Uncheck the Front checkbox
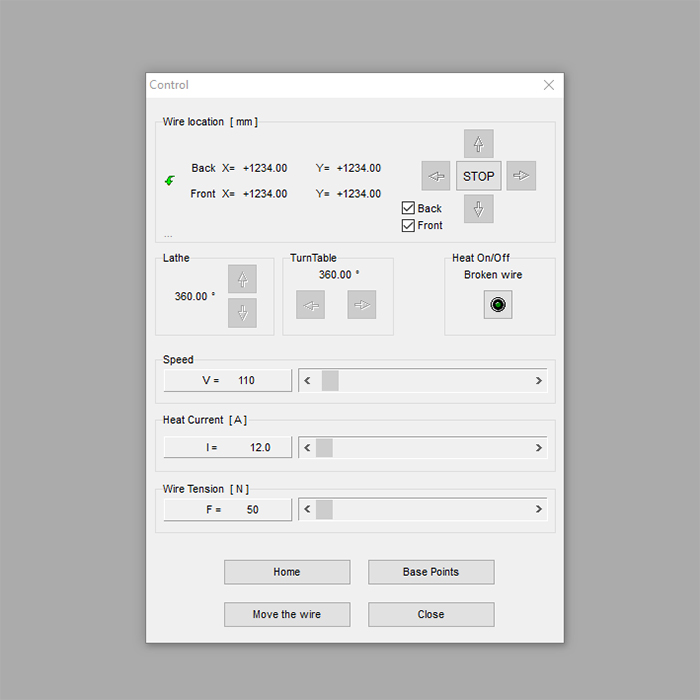700x700 pixels. pyautogui.click(x=408, y=225)
